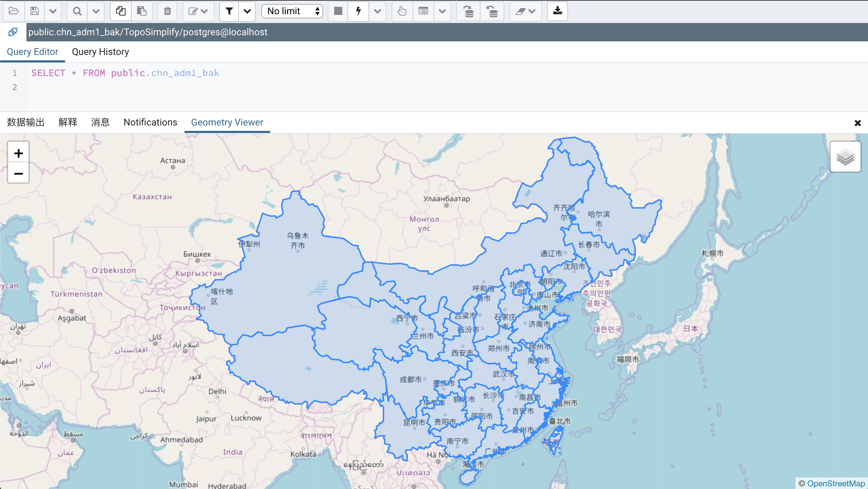The image size is (868, 489).
Task: Open file with the folder icon
Action: [14, 11]
